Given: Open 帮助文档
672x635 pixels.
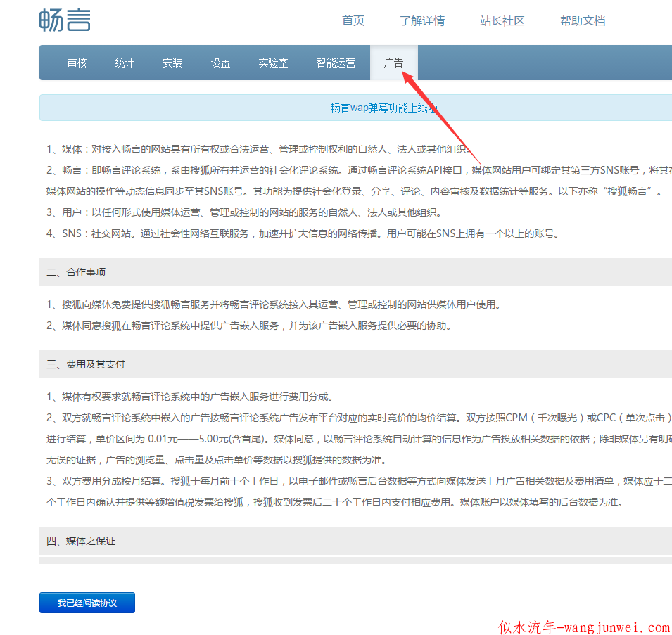Looking at the screenshot, I should tap(583, 20).
